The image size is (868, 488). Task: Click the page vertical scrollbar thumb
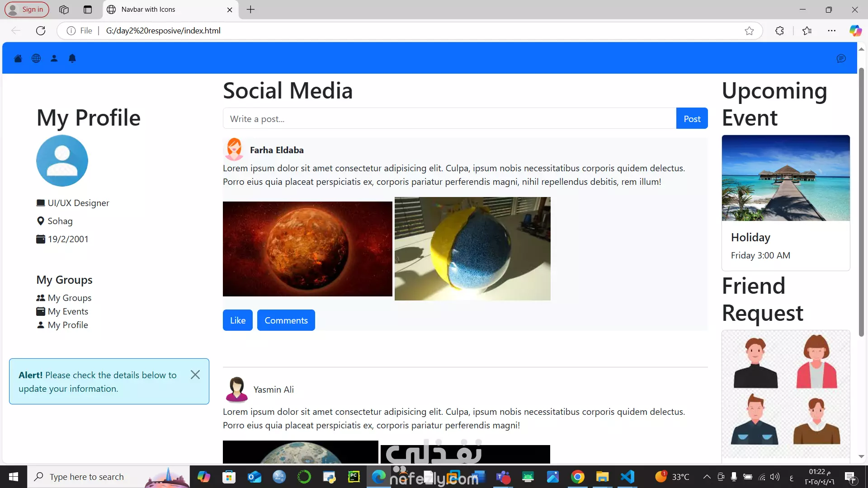click(861, 202)
